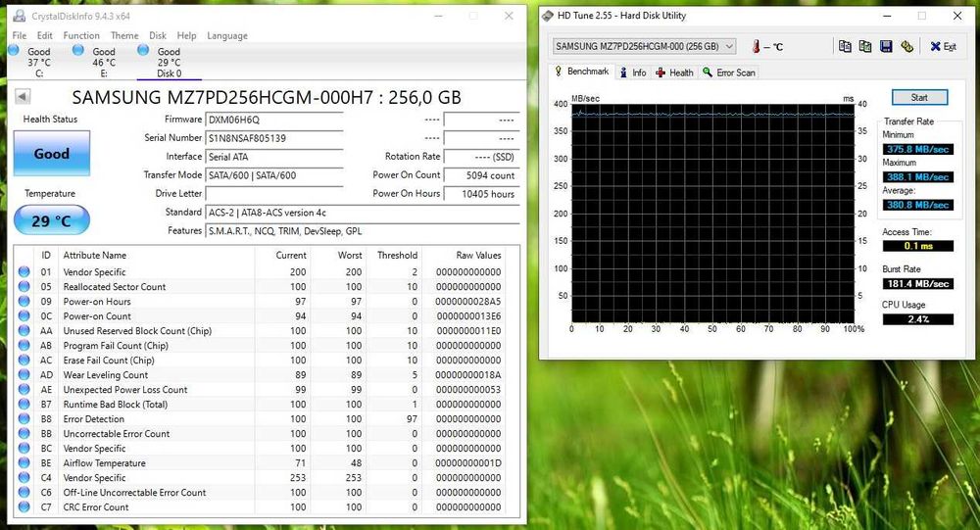The height and width of the screenshot is (530, 980).
Task: Open the drive selection dropdown in HD Tune
Action: (x=644, y=46)
